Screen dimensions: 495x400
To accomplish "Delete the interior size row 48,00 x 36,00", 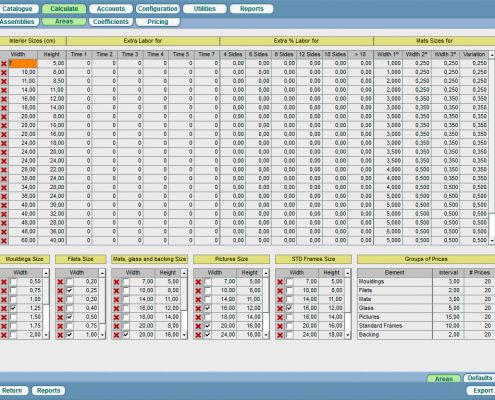I will click(x=4, y=232).
